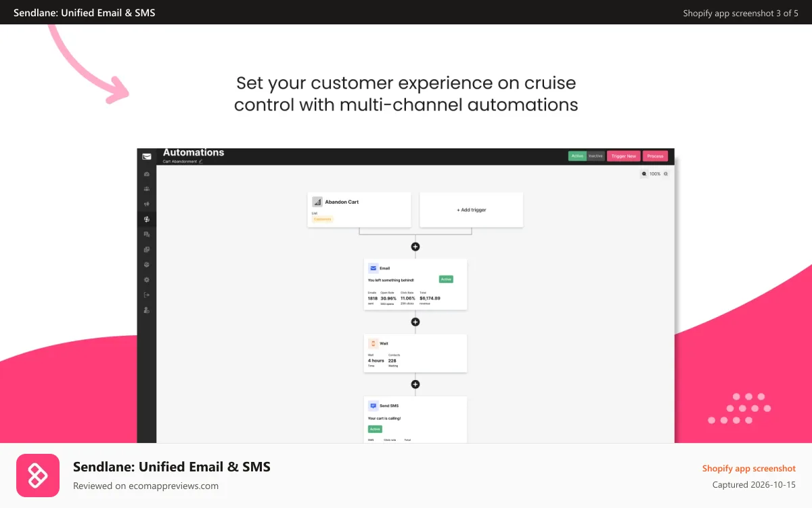Screen dimensions: 812x508
Task: Click the Send SMS chat bubble icon
Action: point(373,406)
